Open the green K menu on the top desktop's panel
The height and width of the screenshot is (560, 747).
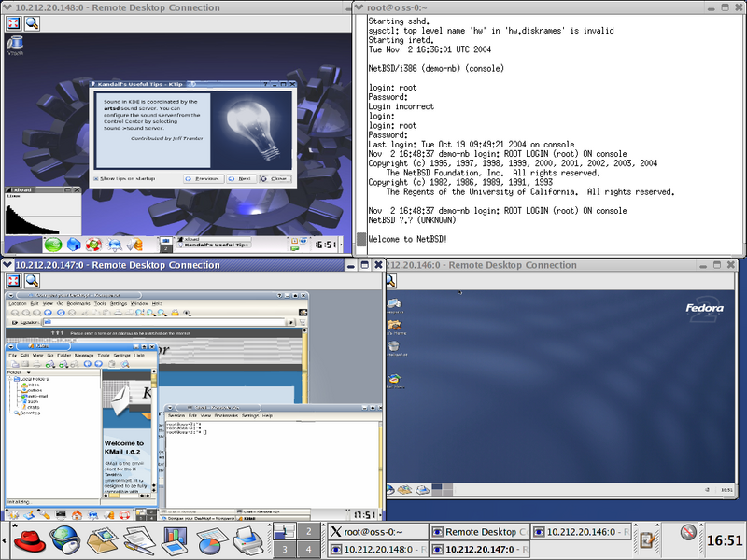[x=53, y=243]
